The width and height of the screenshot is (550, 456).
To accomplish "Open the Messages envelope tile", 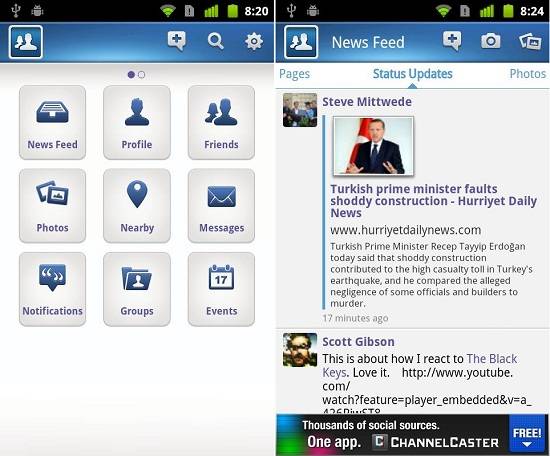I will pos(221,206).
